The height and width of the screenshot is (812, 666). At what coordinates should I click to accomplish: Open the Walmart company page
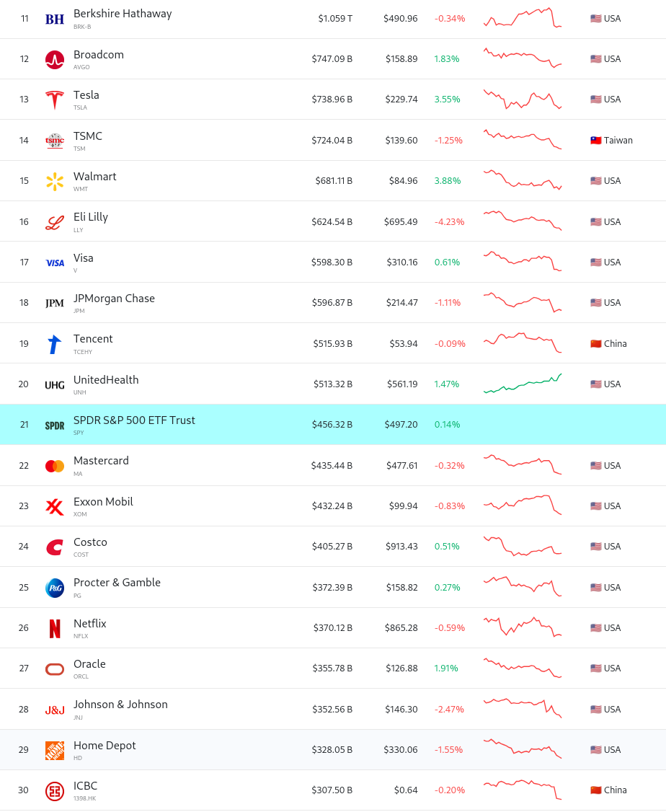click(95, 176)
